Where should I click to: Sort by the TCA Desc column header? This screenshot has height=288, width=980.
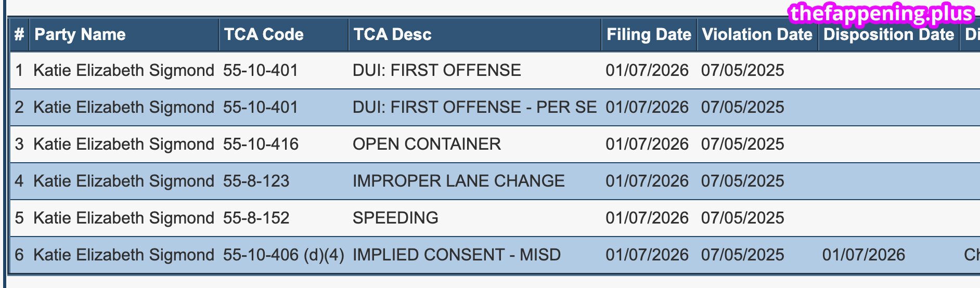pos(393,35)
